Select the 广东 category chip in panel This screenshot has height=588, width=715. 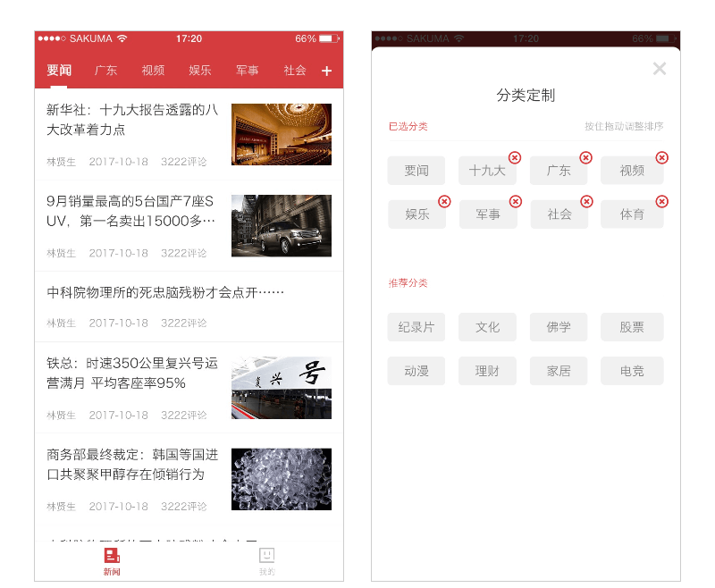coord(559,171)
